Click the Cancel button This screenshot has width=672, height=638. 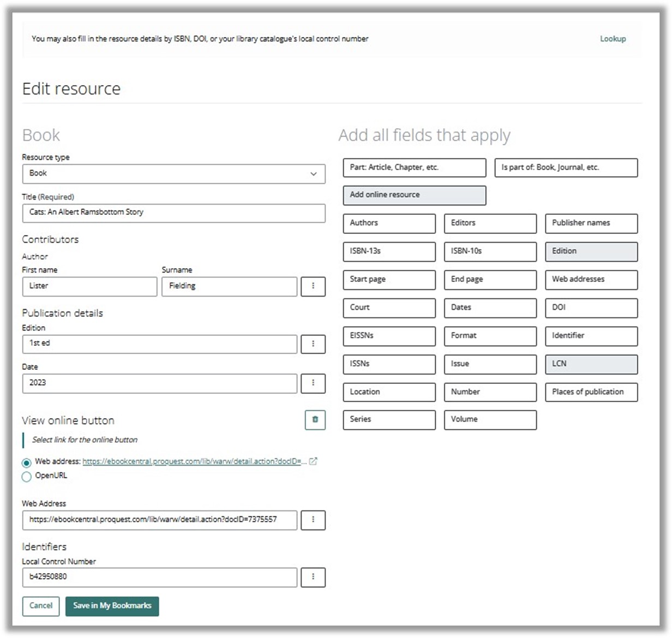click(40, 606)
